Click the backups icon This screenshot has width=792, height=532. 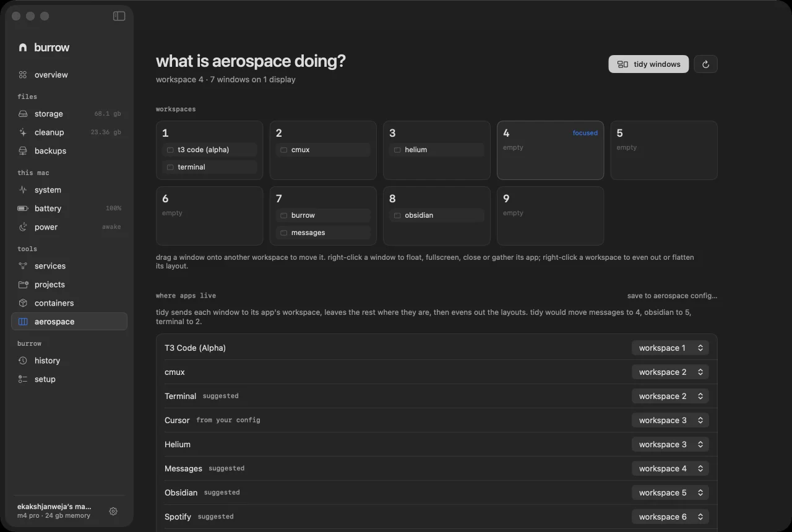click(x=23, y=151)
